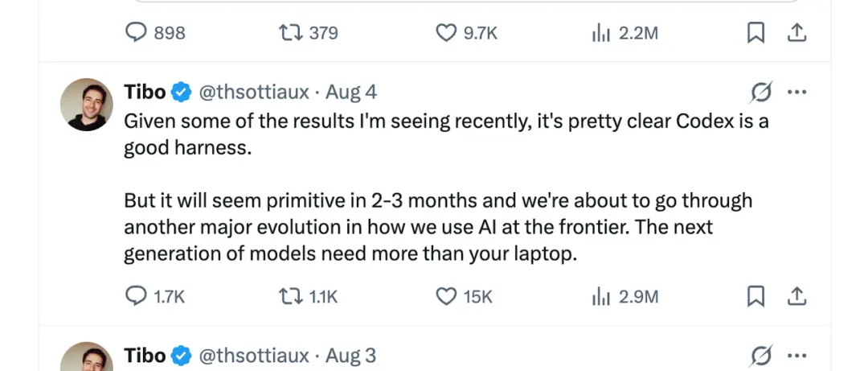Open replies on the Codex harness tweet

point(155,297)
